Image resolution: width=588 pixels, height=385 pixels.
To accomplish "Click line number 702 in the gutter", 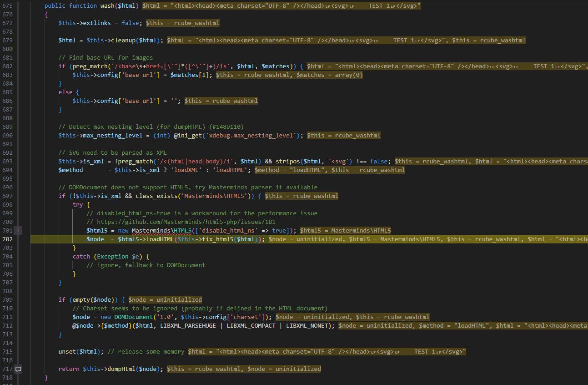I will (7, 239).
